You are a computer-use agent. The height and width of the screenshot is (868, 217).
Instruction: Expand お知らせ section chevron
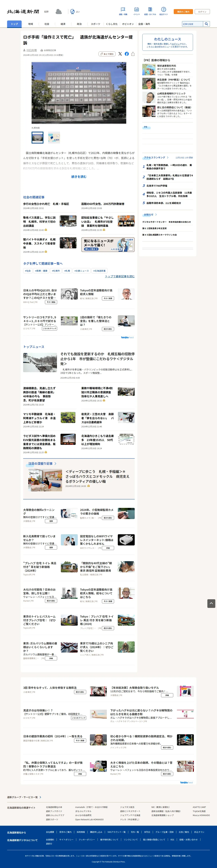[156, 214]
